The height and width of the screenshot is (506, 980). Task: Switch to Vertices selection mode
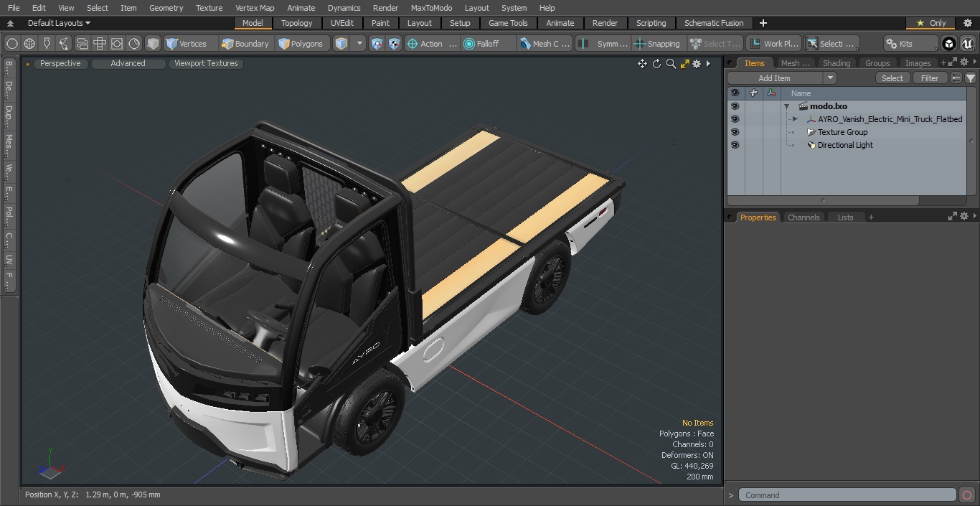(187, 44)
